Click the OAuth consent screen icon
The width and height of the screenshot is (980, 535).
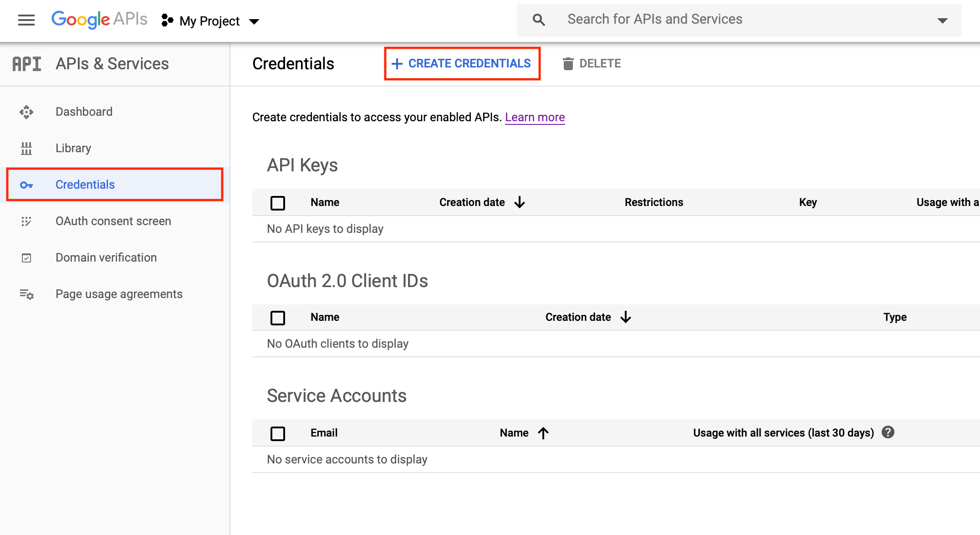pyautogui.click(x=26, y=221)
